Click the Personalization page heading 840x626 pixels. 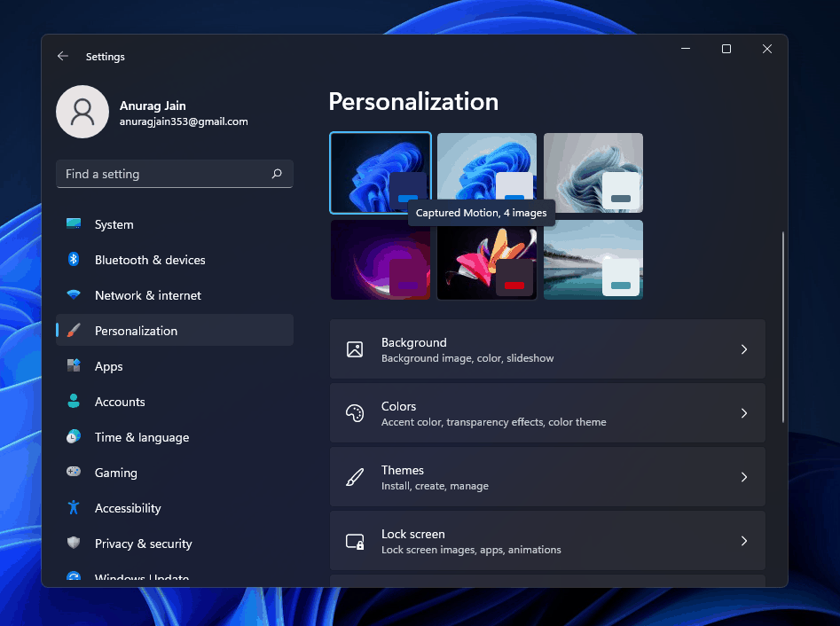click(413, 101)
